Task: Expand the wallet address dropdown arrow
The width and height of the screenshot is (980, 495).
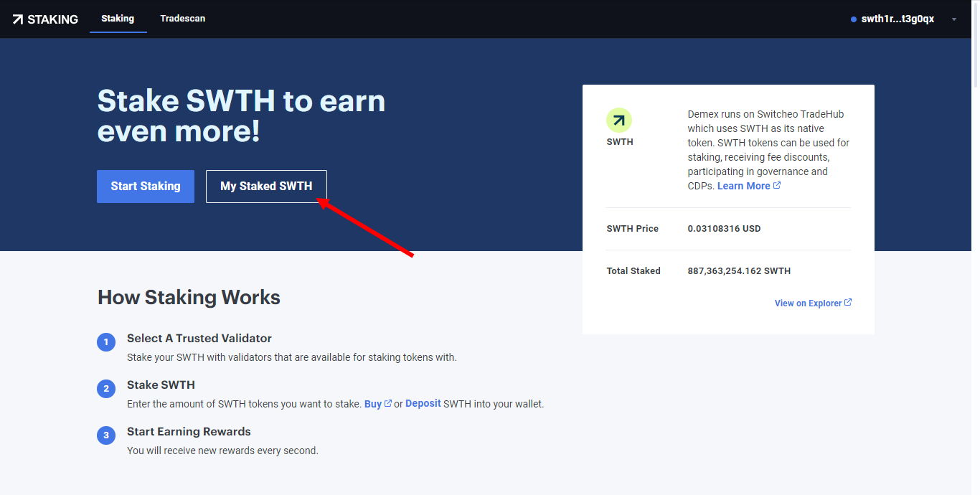Action: click(953, 19)
